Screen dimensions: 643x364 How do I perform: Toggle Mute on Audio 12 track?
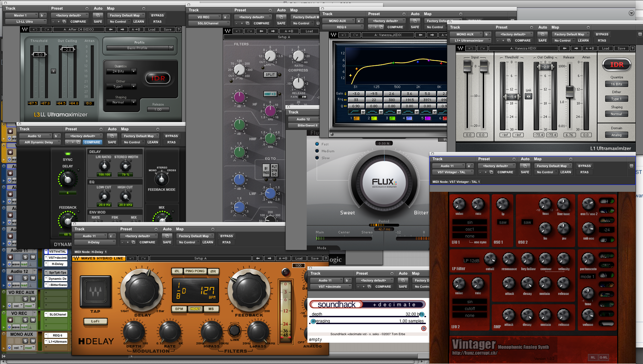[x=33, y=278]
